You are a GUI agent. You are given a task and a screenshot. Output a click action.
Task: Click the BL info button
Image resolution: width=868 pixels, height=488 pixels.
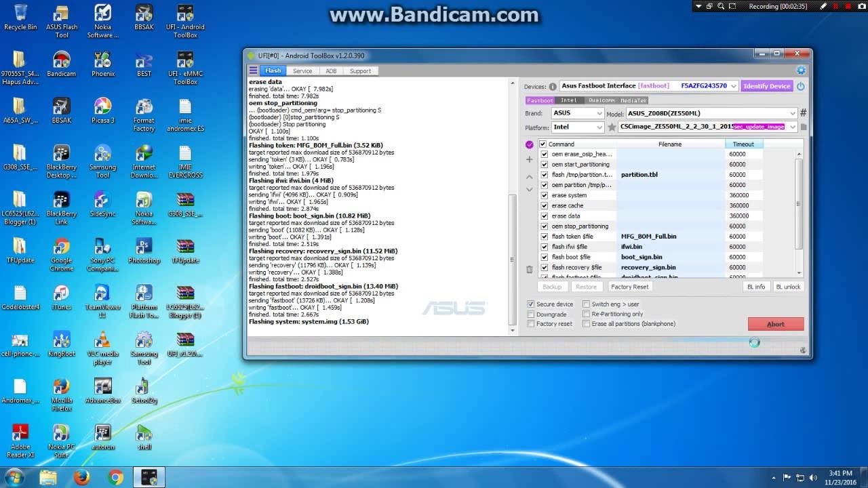pos(756,287)
